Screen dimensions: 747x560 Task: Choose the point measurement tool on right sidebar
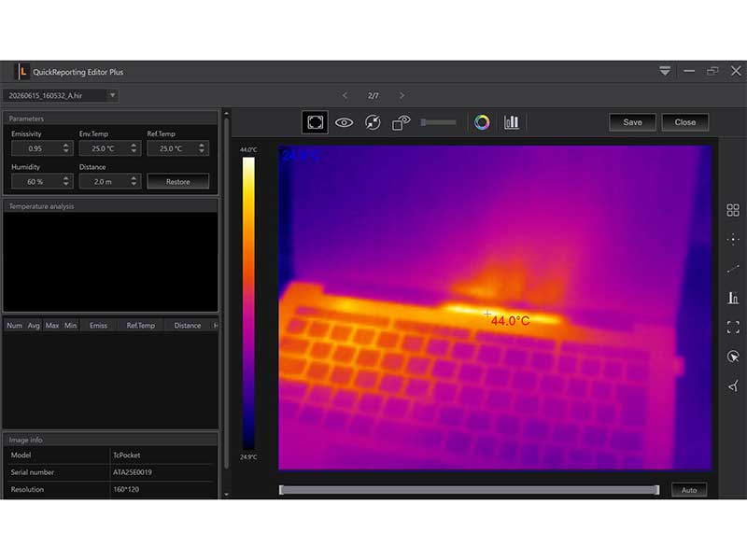click(733, 239)
